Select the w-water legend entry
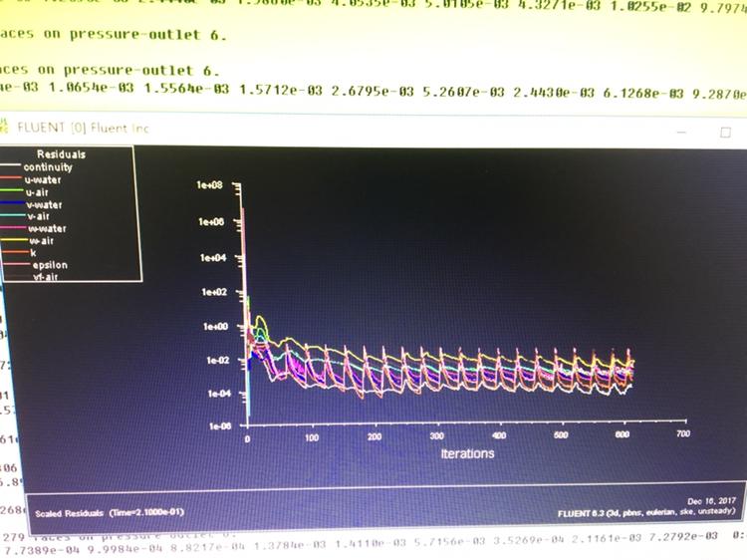 47,229
